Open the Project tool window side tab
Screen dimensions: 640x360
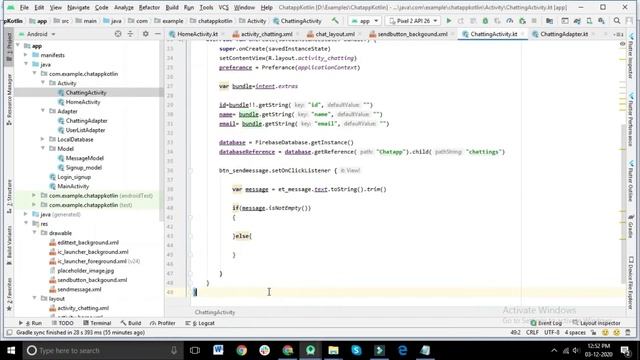(9, 47)
